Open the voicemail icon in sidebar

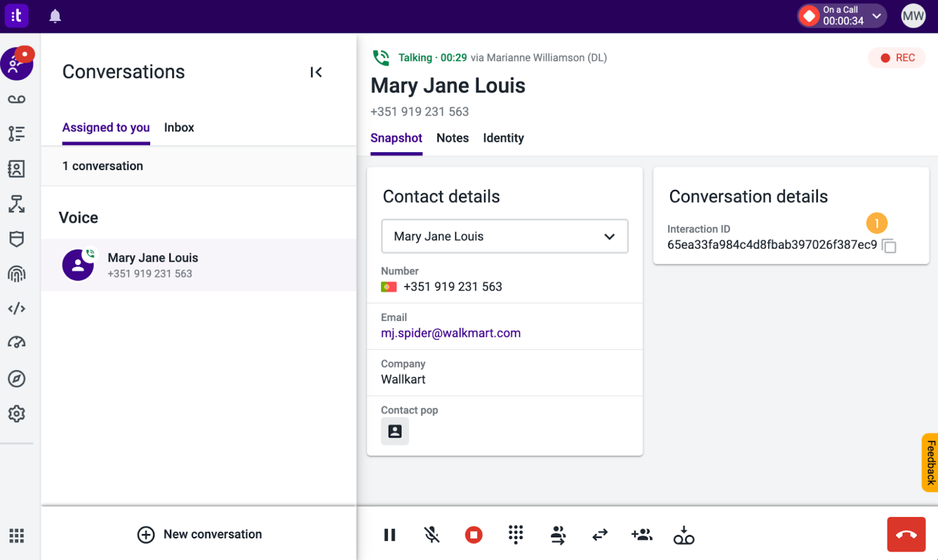[16, 99]
